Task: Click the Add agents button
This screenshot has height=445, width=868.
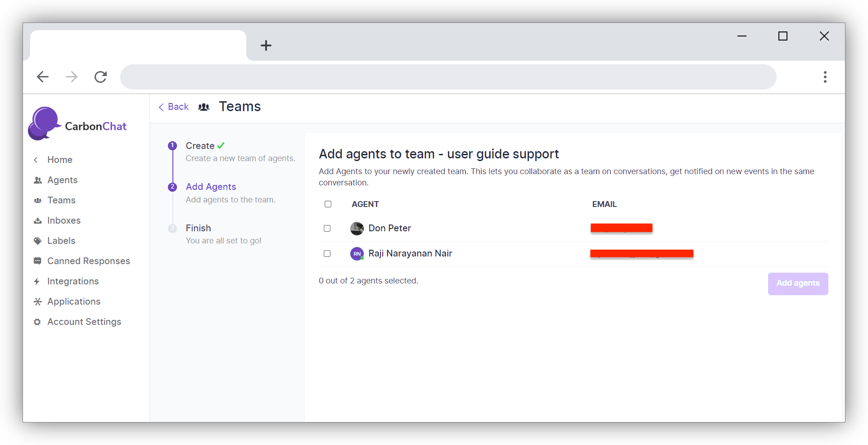Action: [x=798, y=283]
